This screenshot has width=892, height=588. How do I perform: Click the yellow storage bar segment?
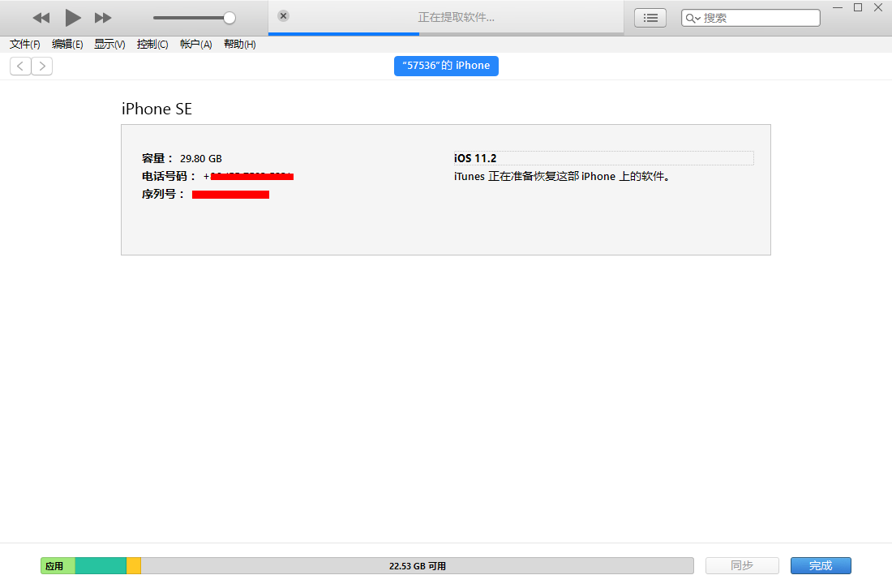pyautogui.click(x=134, y=566)
